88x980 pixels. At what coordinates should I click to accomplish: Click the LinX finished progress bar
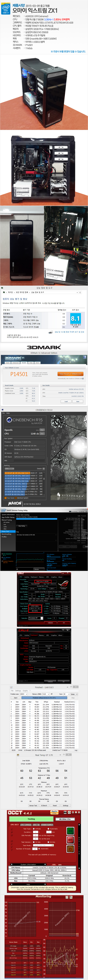44,698
